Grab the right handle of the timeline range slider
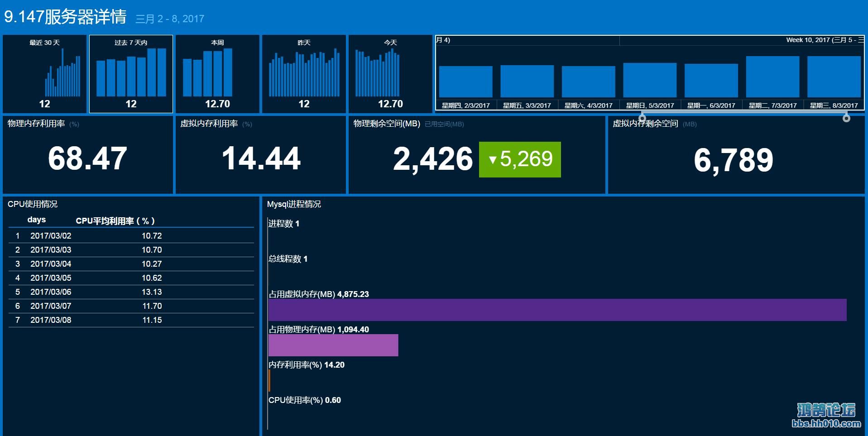The image size is (868, 436). pyautogui.click(x=846, y=118)
